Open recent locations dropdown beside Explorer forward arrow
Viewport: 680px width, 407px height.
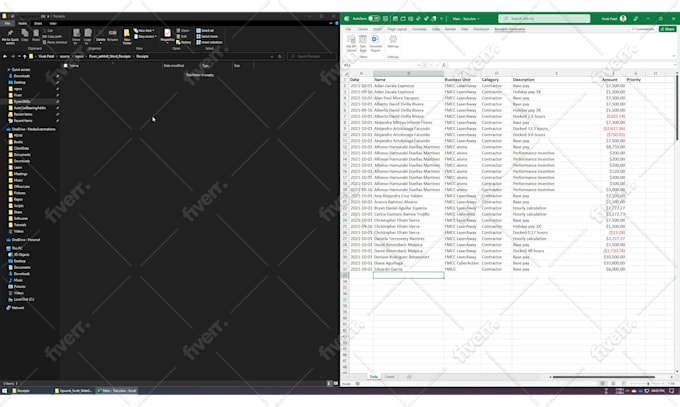(19, 56)
